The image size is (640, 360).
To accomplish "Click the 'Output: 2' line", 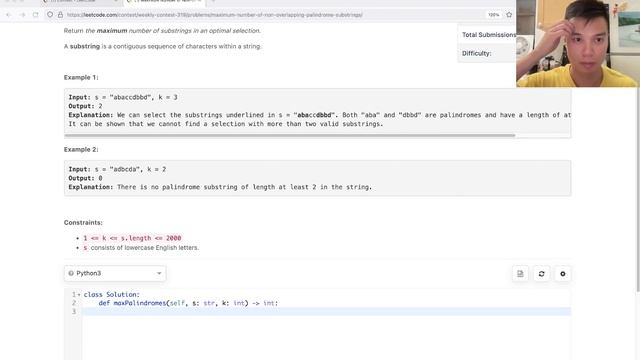I will pos(85,106).
